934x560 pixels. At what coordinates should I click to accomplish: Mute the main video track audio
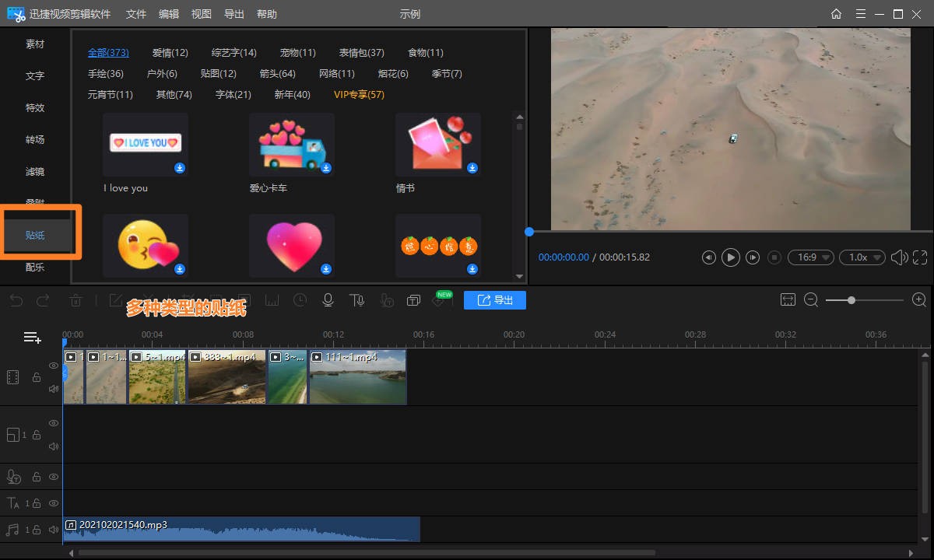coord(54,389)
